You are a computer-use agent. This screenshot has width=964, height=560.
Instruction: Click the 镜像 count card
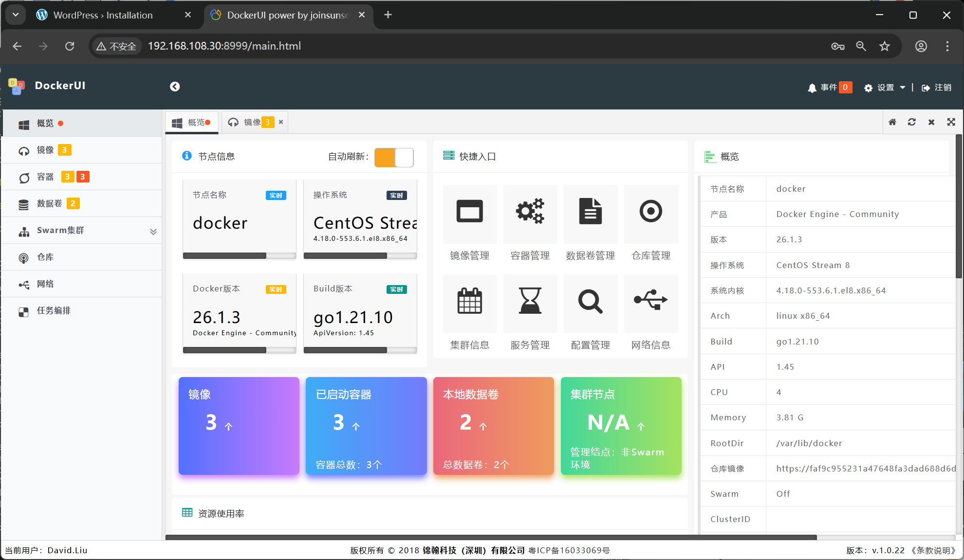click(x=239, y=426)
